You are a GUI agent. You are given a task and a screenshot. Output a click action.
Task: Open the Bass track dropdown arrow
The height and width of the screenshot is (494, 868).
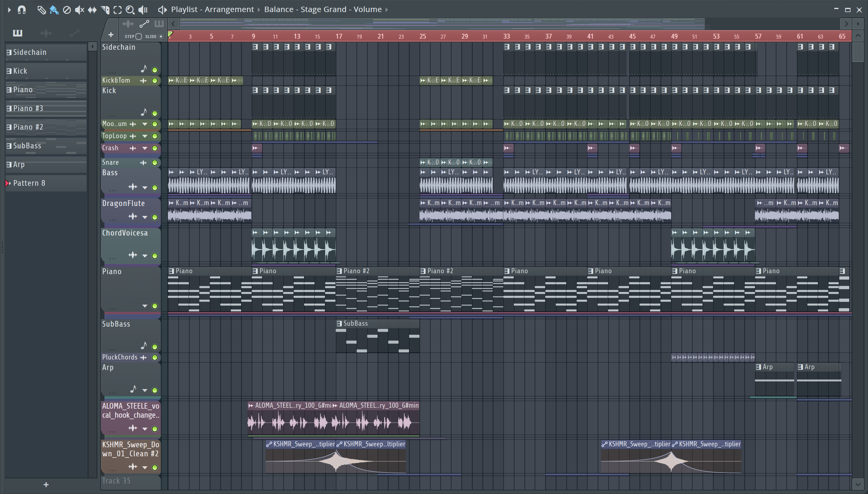(x=145, y=188)
